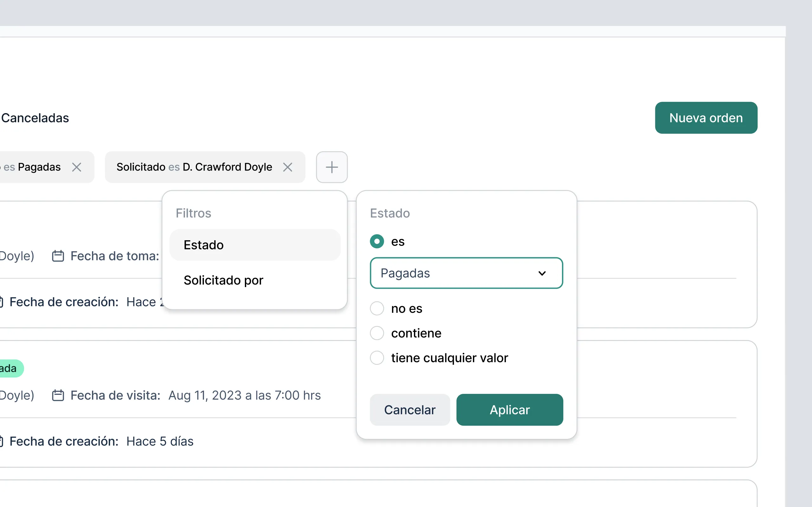Select 'tiene cualquier valor' radio option
This screenshot has height=507, width=812.
point(377,358)
